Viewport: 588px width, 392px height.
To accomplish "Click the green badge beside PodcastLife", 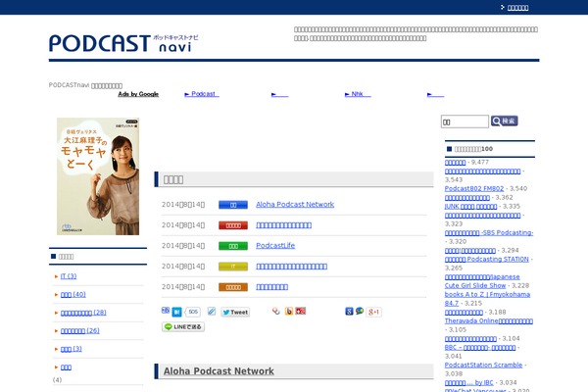I will point(233,246).
